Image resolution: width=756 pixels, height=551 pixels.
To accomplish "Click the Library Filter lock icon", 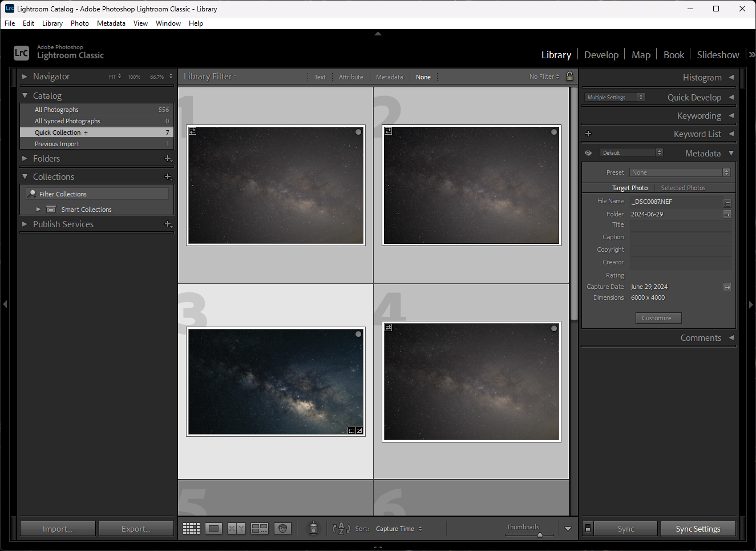I will pos(569,76).
